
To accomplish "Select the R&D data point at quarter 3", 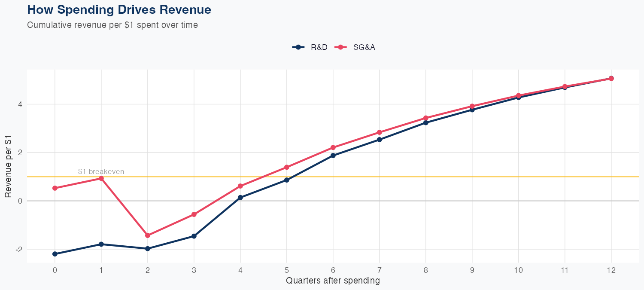I will pos(194,236).
